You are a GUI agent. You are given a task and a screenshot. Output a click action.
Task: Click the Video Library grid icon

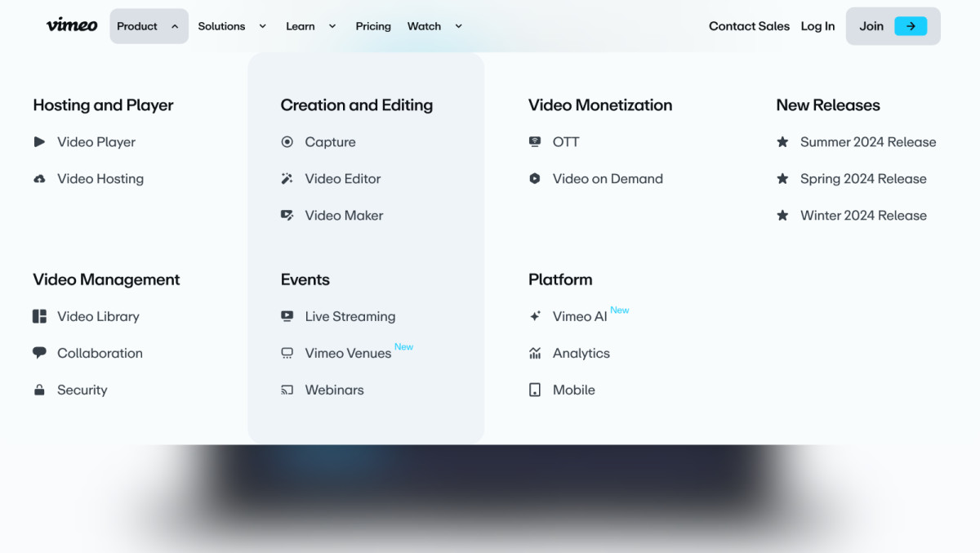tap(39, 317)
